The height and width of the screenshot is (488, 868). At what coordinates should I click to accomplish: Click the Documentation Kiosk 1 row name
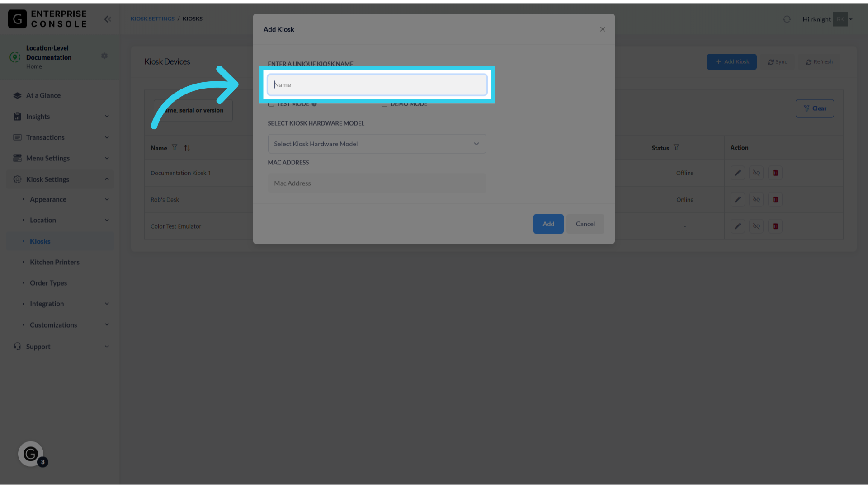(x=181, y=173)
